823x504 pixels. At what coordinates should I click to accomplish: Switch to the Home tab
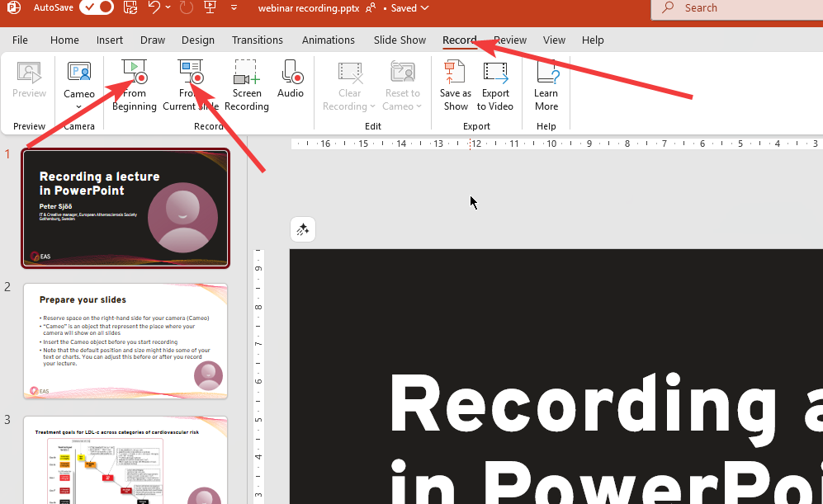pos(64,40)
